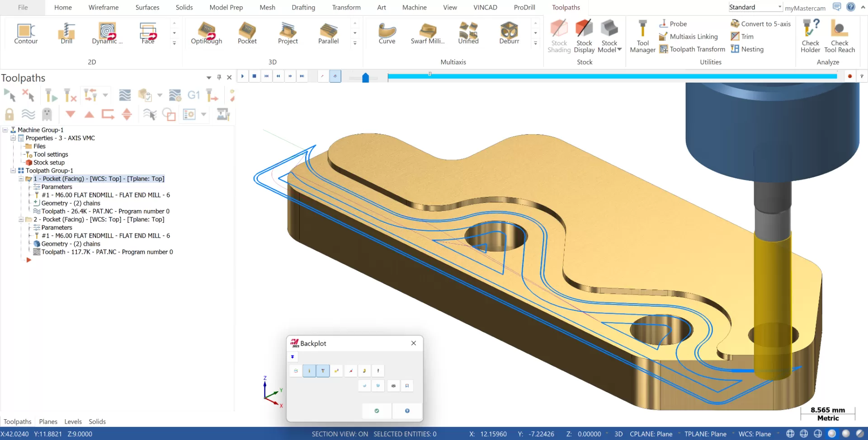Collapse Machine Group-1 tree node
Screen dimensions: 868x440
pos(5,130)
